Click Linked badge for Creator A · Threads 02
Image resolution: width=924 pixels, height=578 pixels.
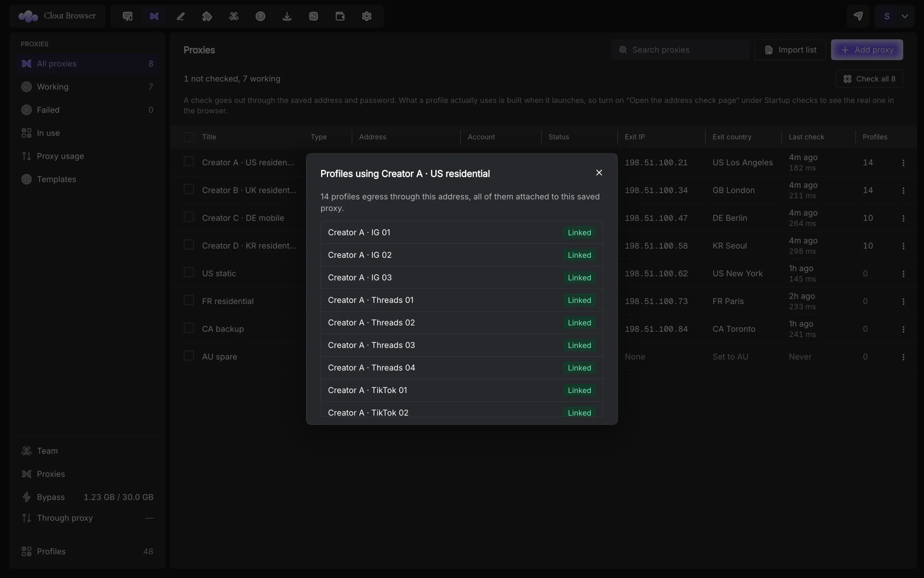(x=579, y=323)
